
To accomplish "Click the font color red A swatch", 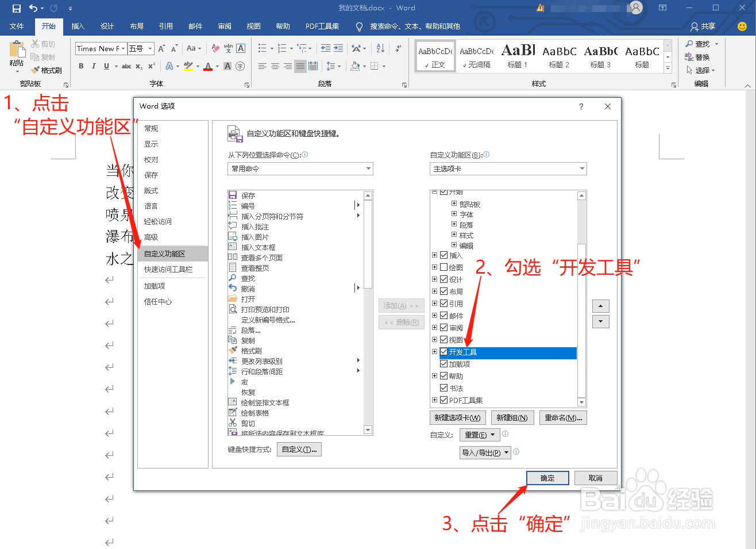I will coord(208,66).
